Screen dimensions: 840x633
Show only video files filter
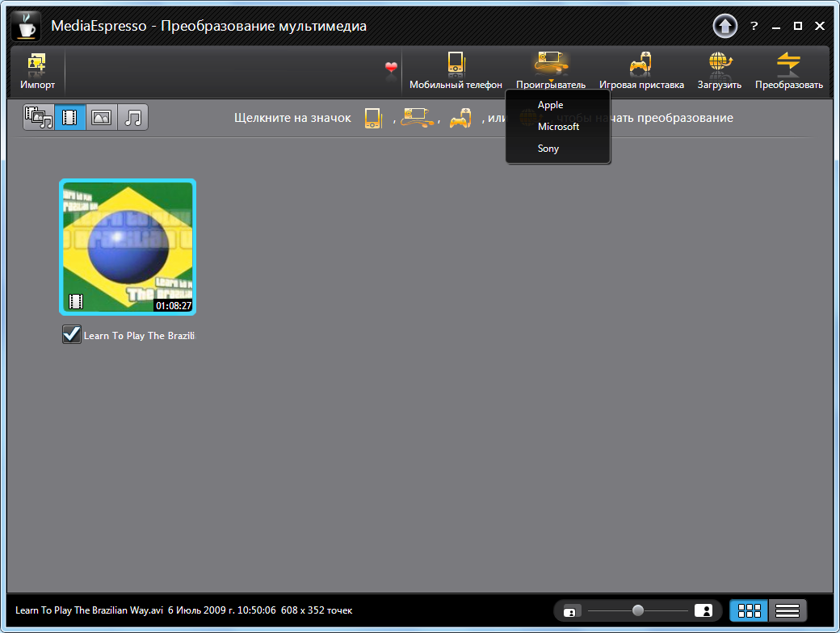(70, 118)
